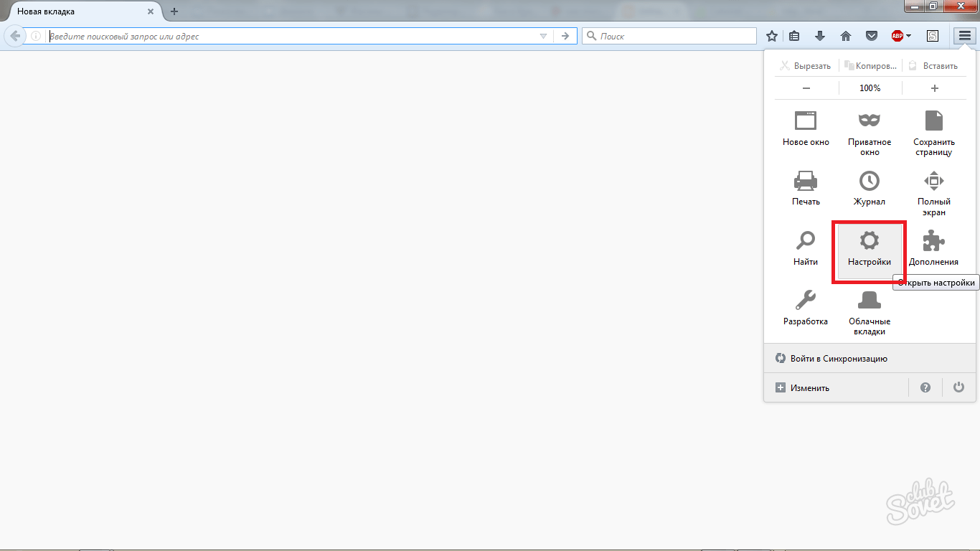Click Печать printer icon
Screen dimensions: 980x551
tap(806, 188)
